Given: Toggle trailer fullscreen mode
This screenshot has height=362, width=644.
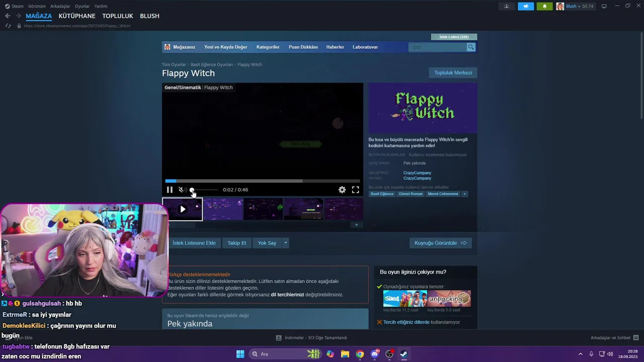Looking at the screenshot, I should coord(355,190).
